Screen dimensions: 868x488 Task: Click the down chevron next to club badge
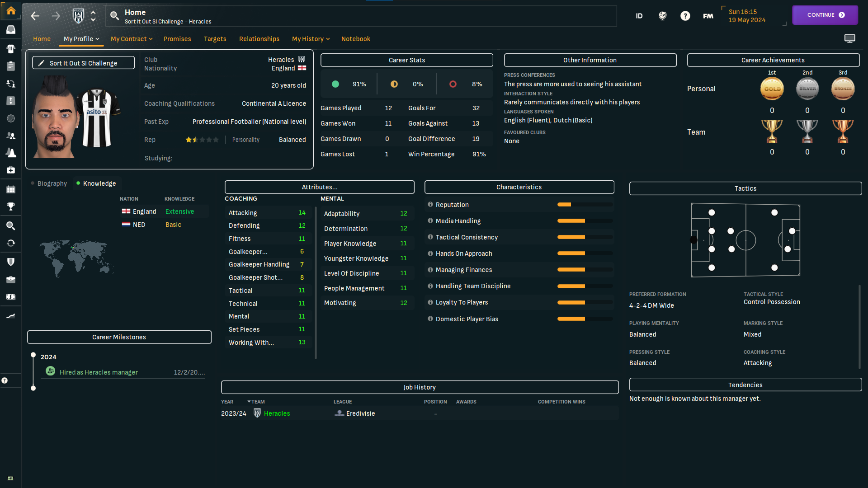[93, 20]
